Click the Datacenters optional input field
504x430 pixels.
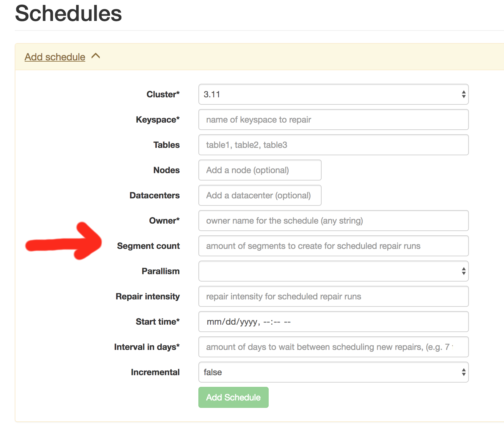[x=260, y=195]
